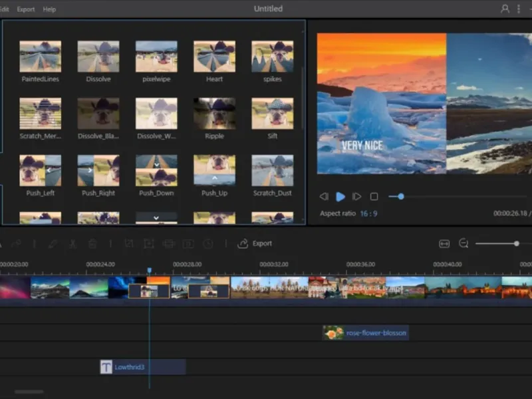
Task: Open the three-dot more options menu
Action: point(519,9)
